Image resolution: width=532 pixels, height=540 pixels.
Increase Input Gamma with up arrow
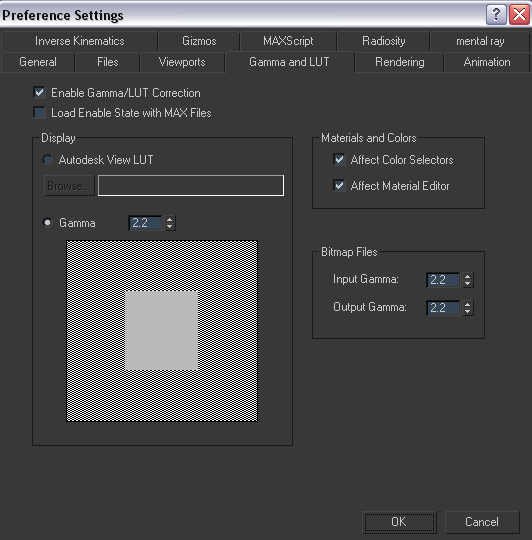pos(468,276)
